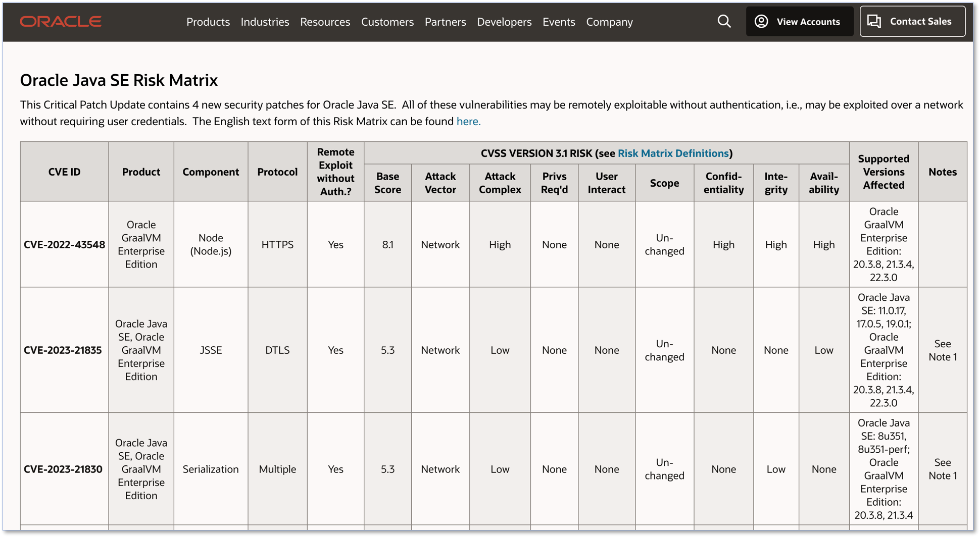Click Integrity Low for CVE-2023-21830
The width and height of the screenshot is (980, 537).
tap(776, 469)
